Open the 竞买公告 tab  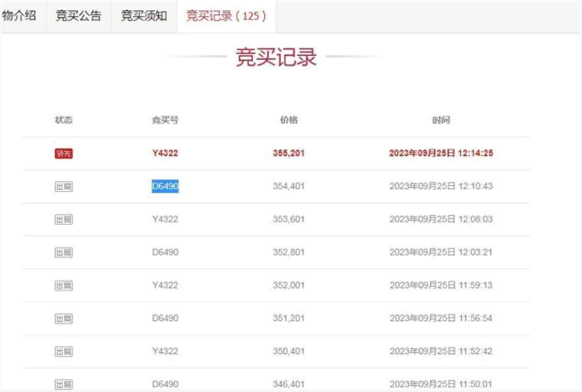click(x=79, y=16)
